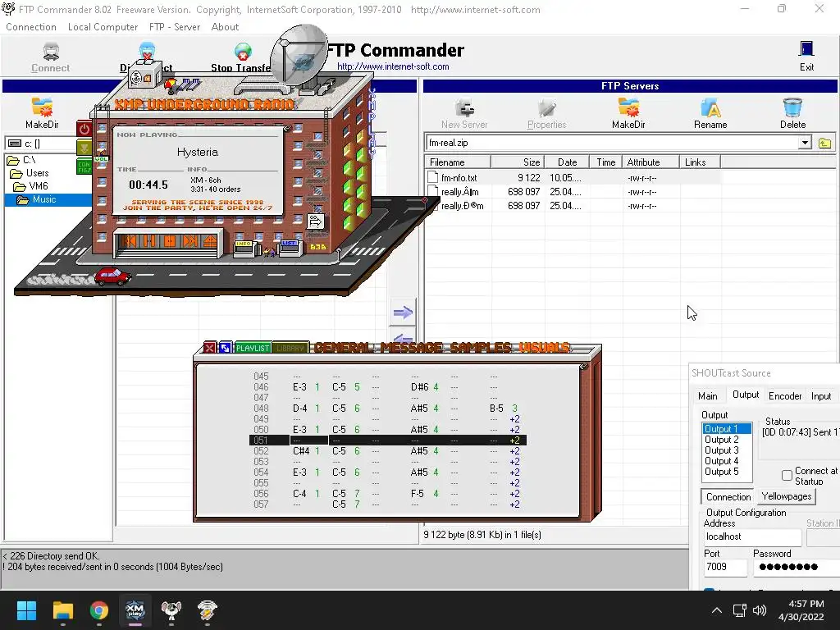
Task: Click the Port field showing 7009
Action: 725,567
